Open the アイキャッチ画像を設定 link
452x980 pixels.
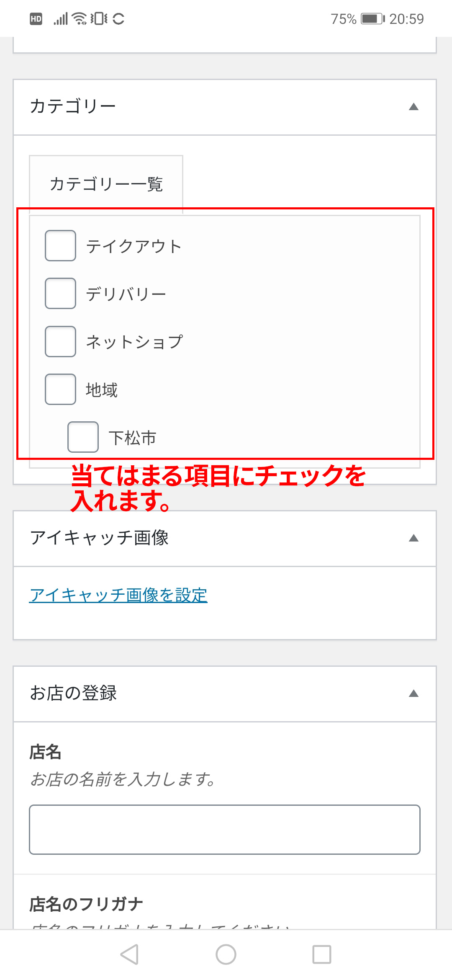118,595
